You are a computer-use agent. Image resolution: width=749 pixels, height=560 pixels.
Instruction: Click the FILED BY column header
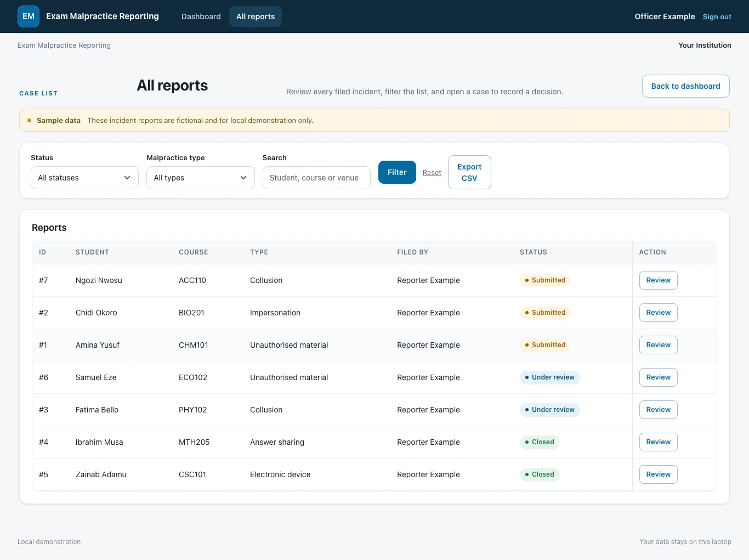point(412,252)
